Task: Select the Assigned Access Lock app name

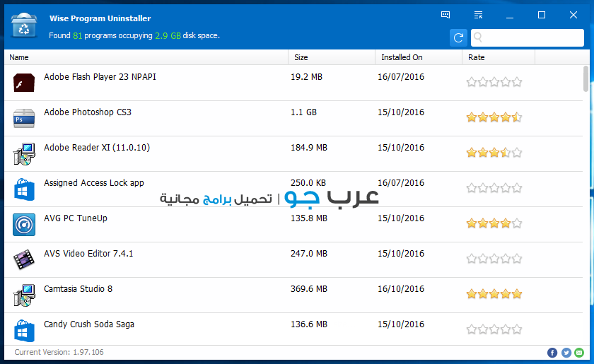Action: [94, 183]
